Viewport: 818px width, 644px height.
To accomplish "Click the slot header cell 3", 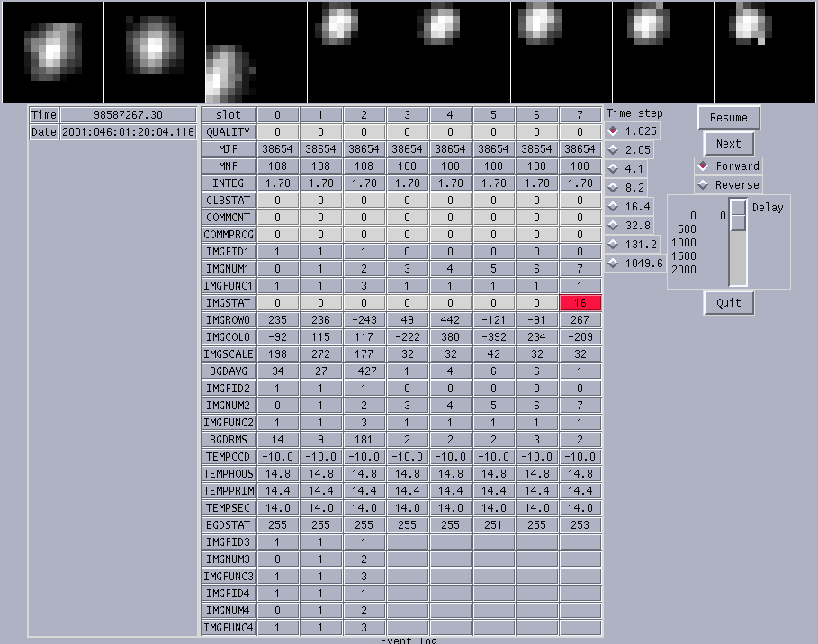I will (x=407, y=115).
